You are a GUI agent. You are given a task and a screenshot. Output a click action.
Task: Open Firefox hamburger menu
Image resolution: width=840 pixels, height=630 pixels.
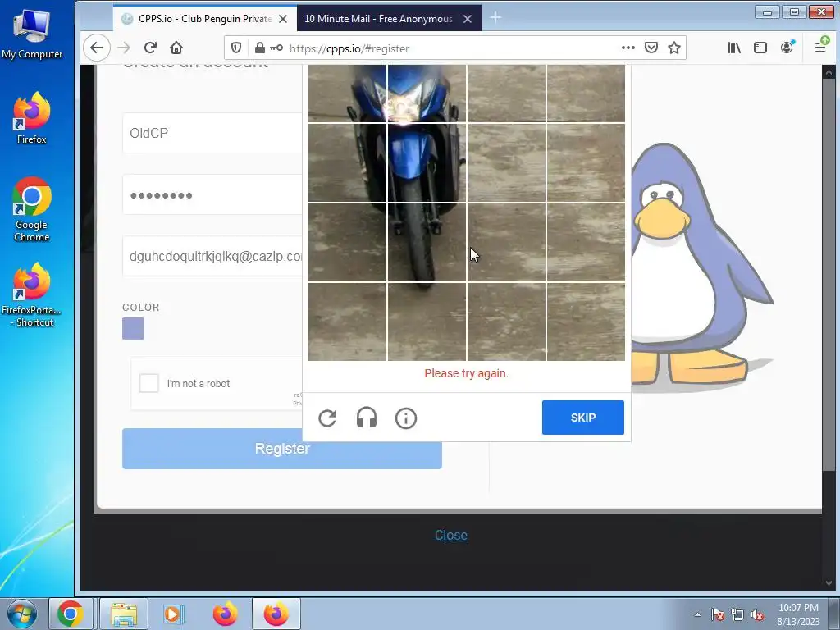(x=820, y=47)
